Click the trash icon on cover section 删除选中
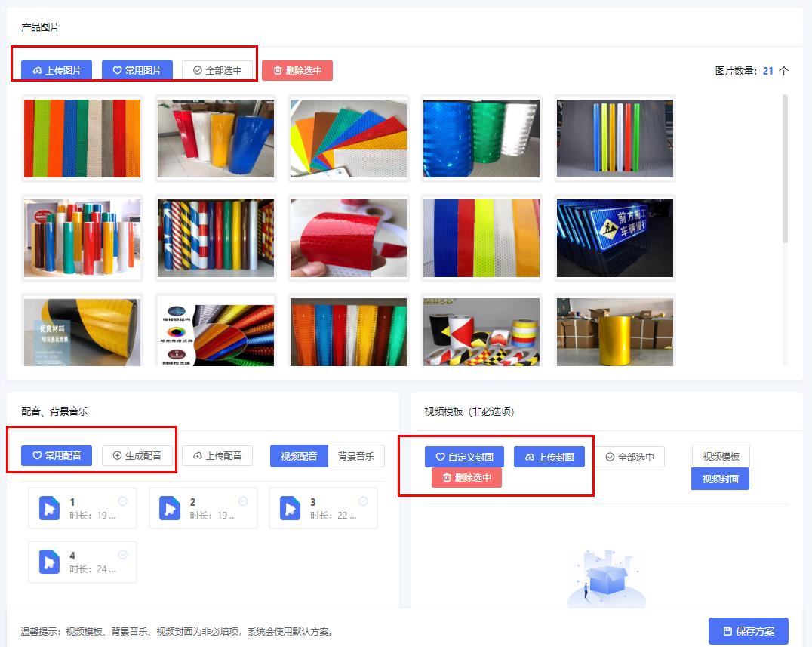The height and width of the screenshot is (647, 812). pos(447,477)
